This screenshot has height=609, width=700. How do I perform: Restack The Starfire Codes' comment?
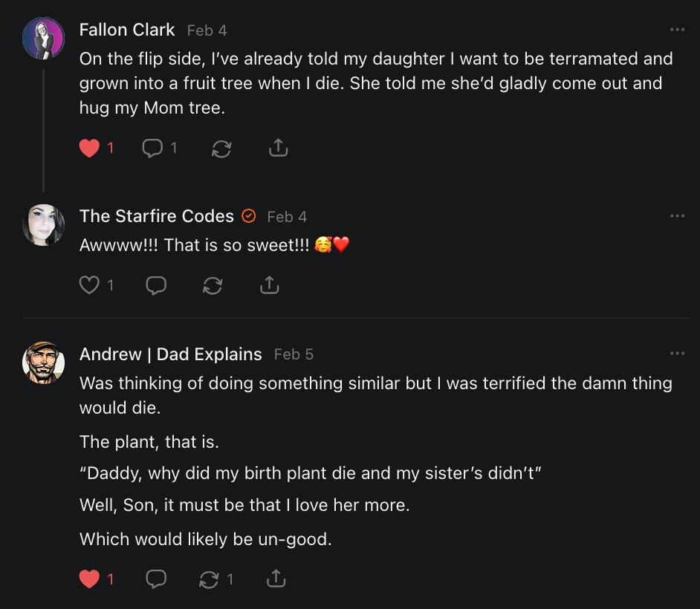tap(213, 285)
